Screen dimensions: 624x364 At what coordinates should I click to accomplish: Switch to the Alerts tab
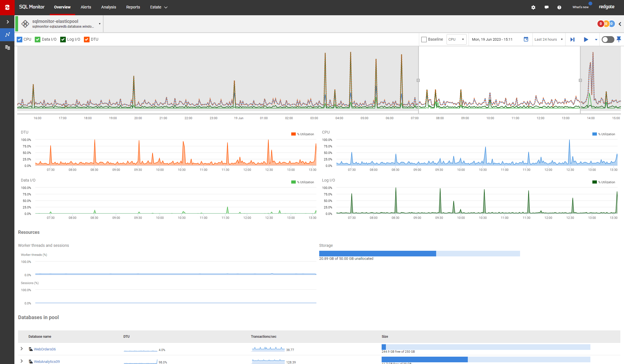[x=86, y=7]
